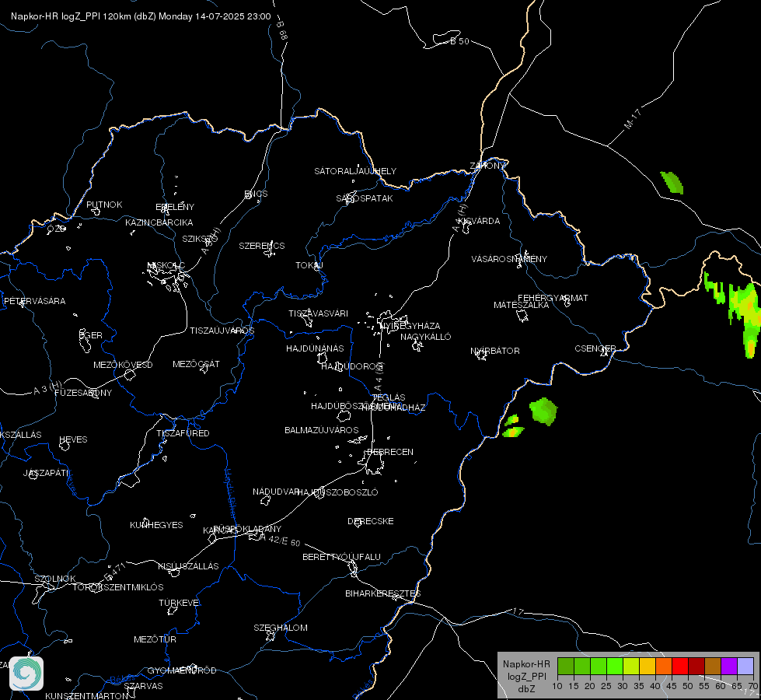
Task: Click the VASAROSNAMENY town label
Action: [x=509, y=259]
